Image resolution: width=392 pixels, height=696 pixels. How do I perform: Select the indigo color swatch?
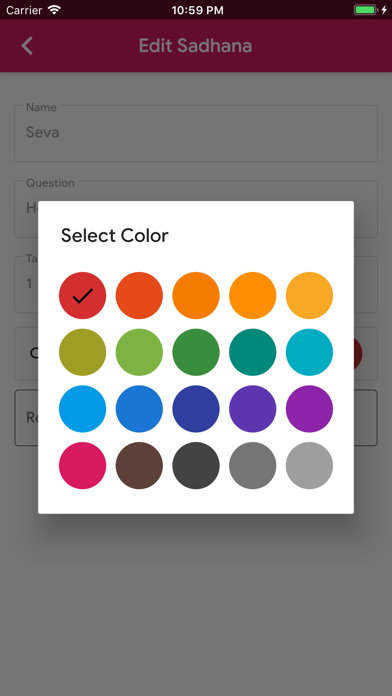[196, 409]
